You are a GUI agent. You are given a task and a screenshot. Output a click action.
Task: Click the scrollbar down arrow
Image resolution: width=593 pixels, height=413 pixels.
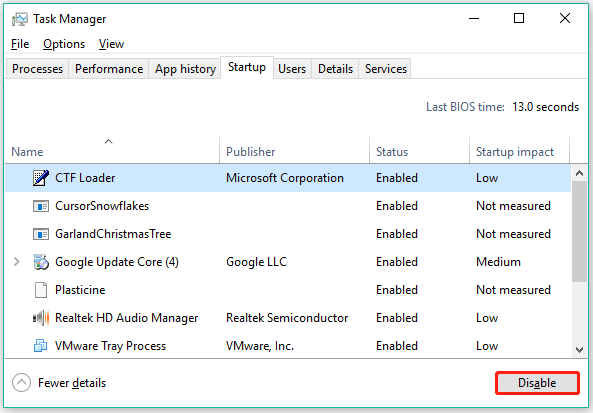(579, 349)
